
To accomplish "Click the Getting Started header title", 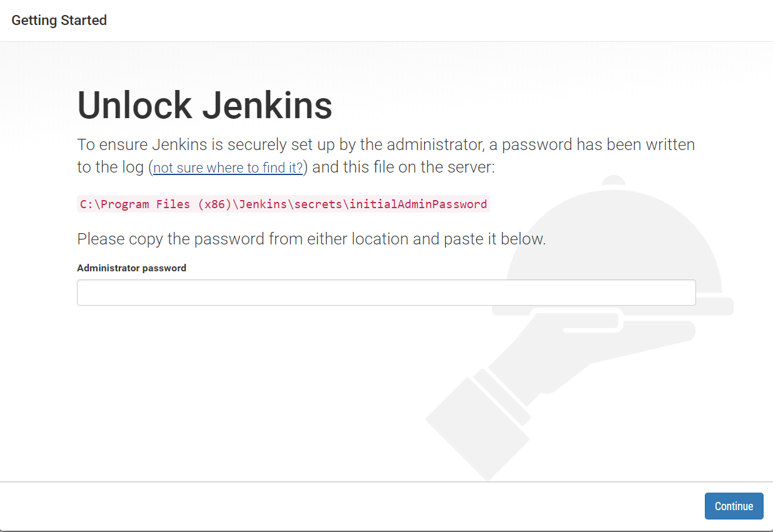I will (x=59, y=20).
